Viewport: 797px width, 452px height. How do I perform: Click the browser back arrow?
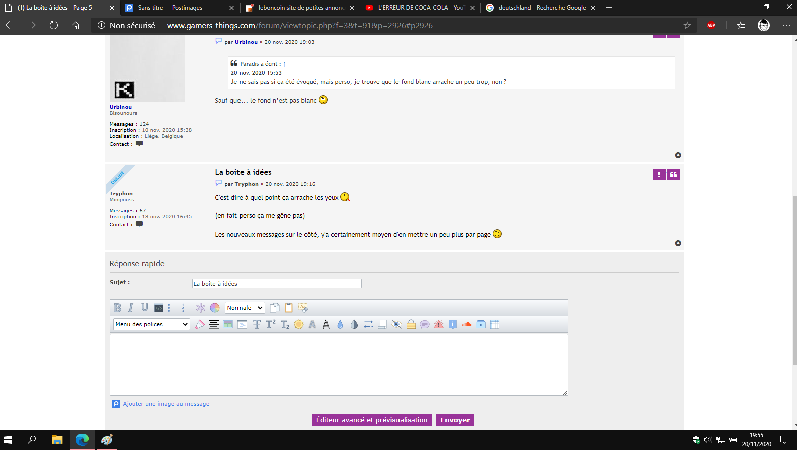coord(9,25)
